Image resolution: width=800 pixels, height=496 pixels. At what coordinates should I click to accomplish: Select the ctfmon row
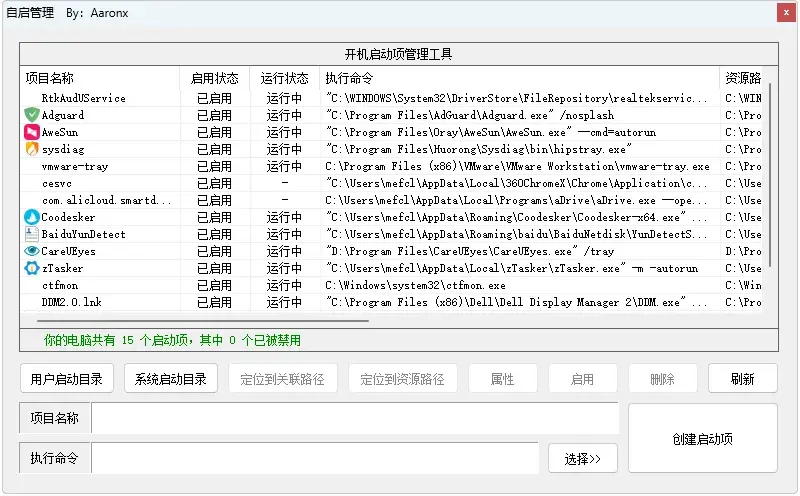393,285
